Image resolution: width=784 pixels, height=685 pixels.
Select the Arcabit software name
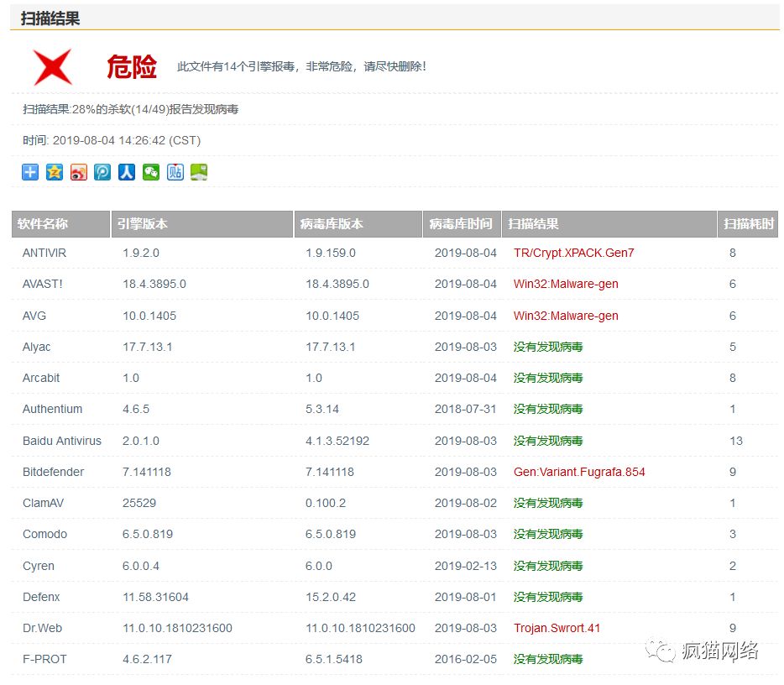point(41,378)
